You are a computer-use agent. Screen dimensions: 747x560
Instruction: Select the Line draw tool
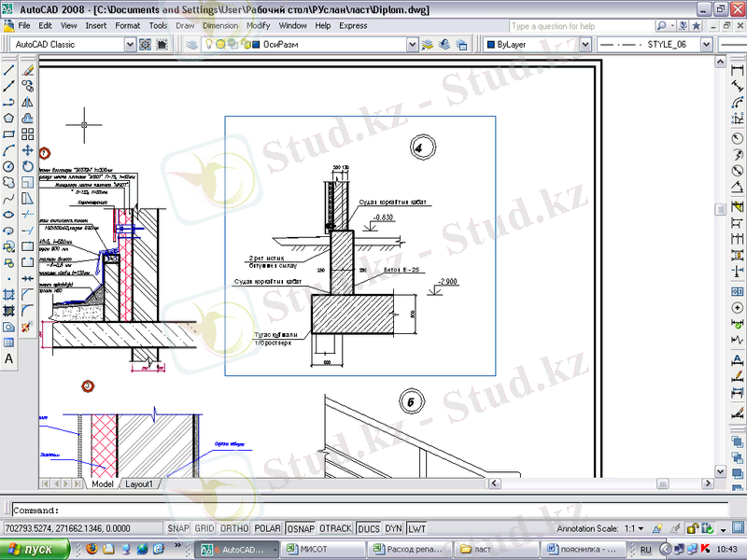[8, 70]
